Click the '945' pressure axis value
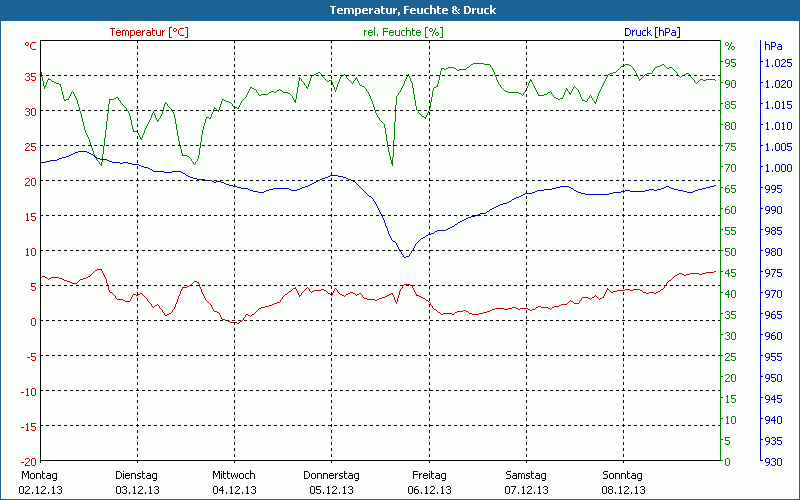Image resolution: width=800 pixels, height=500 pixels. click(773, 399)
